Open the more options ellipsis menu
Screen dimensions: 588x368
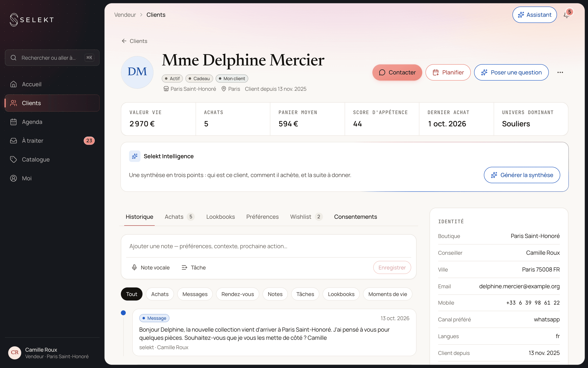pyautogui.click(x=560, y=72)
